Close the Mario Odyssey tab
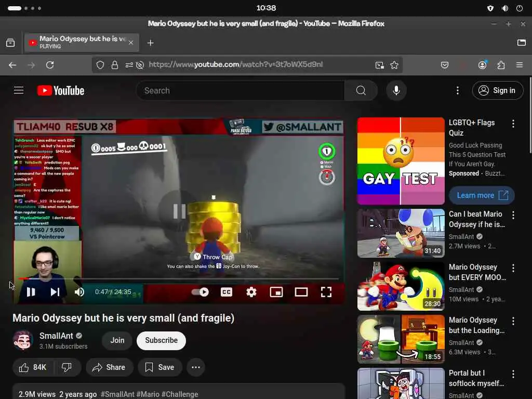532x399 pixels. pyautogui.click(x=130, y=43)
